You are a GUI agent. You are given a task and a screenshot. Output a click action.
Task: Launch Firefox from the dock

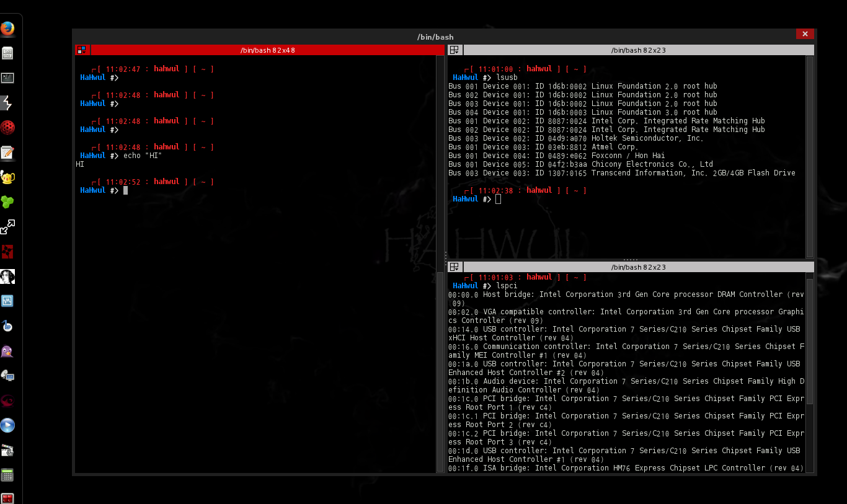click(7, 29)
